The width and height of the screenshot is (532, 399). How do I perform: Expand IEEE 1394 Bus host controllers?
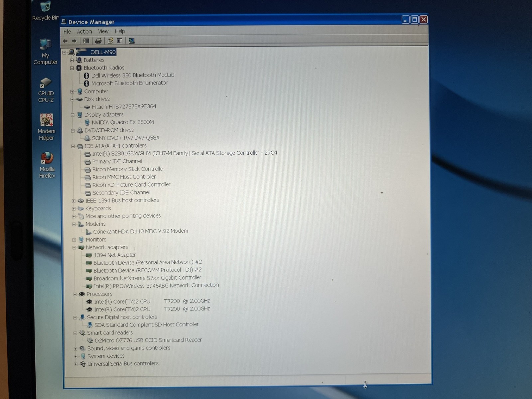[x=73, y=200]
